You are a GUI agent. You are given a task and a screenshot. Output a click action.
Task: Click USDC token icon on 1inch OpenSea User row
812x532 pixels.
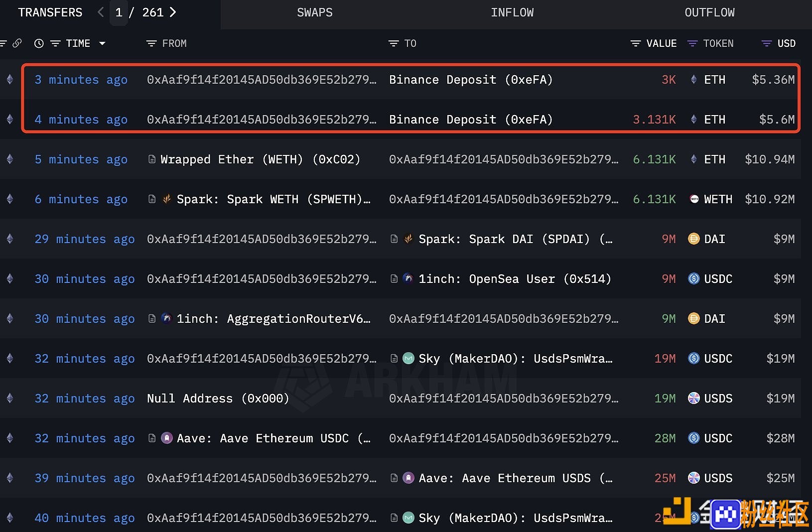pos(694,278)
